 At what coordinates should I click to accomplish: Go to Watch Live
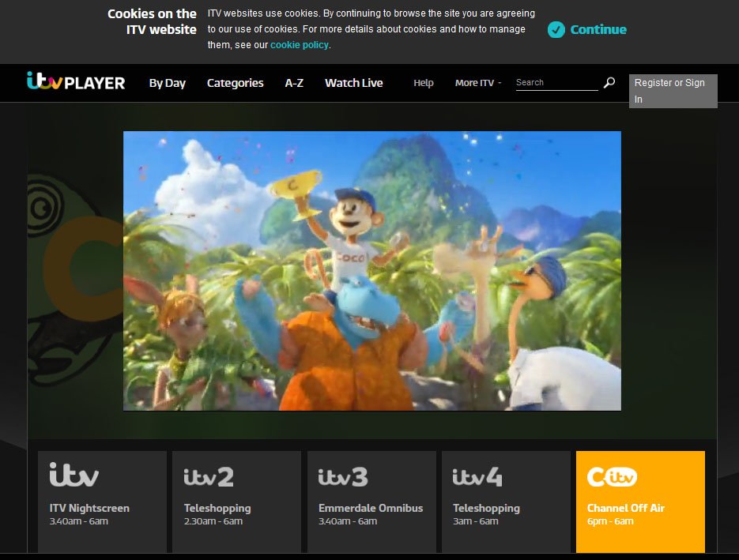point(354,83)
